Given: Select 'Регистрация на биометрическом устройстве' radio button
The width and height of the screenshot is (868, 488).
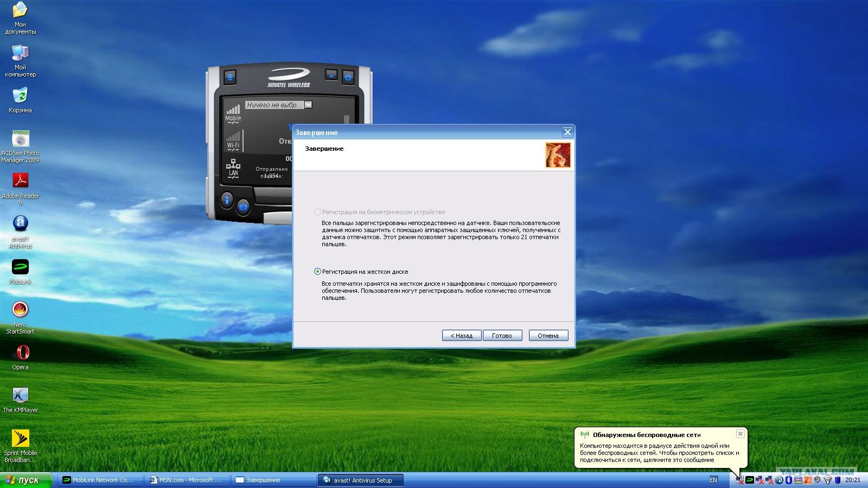Looking at the screenshot, I should click(x=317, y=212).
